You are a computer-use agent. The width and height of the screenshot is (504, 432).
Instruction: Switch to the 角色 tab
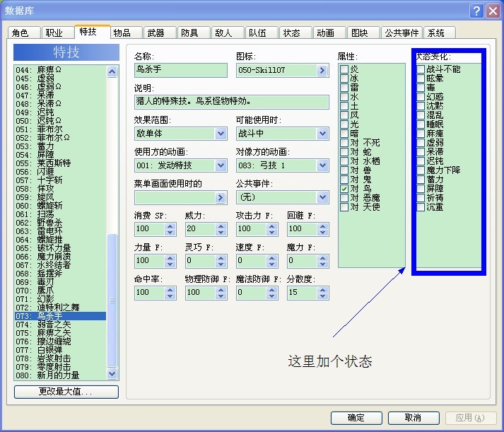click(24, 33)
